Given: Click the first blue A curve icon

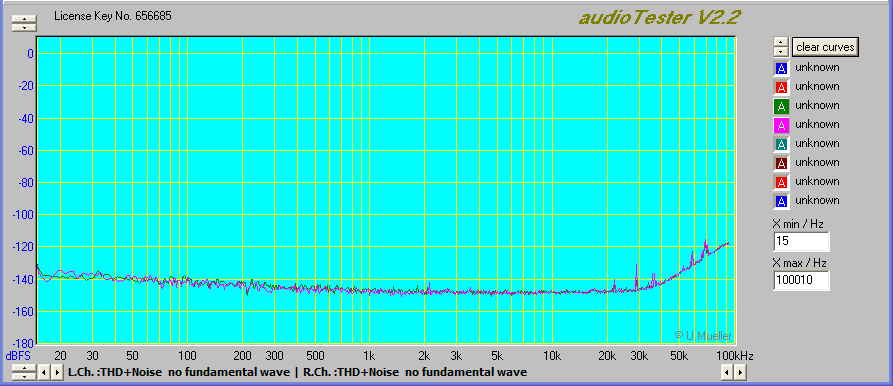Looking at the screenshot, I should pos(782,68).
